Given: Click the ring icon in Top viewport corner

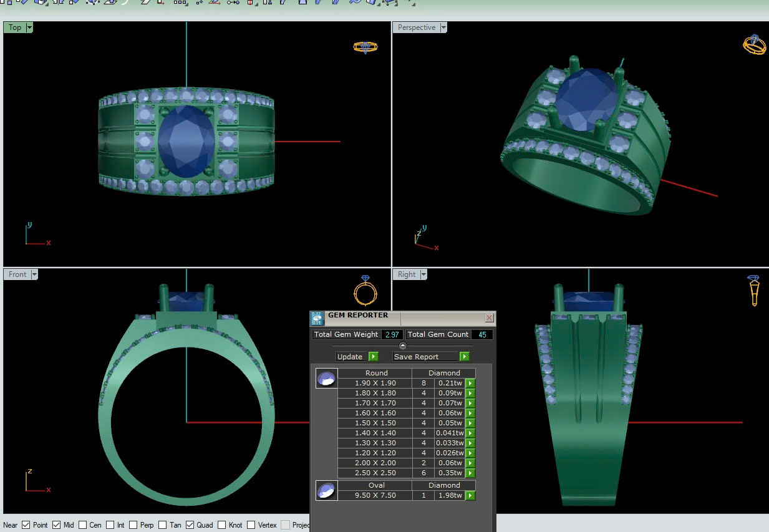Looking at the screenshot, I should pos(365,47).
